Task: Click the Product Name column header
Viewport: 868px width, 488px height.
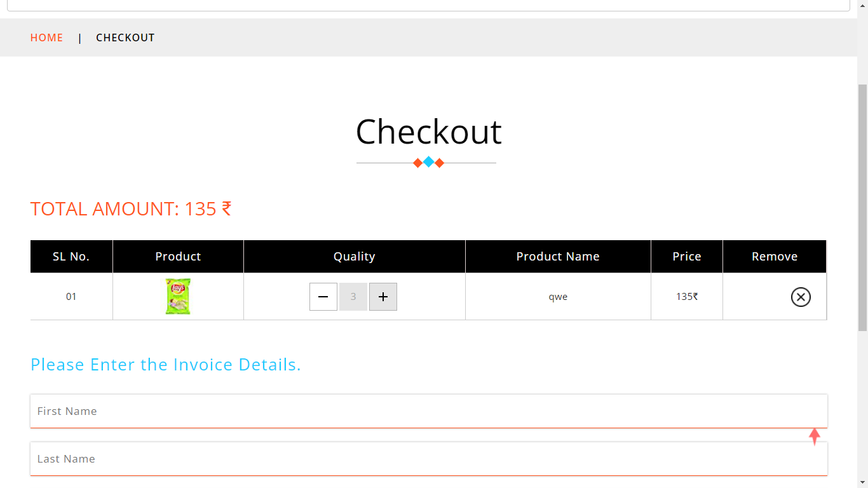Action: pyautogui.click(x=557, y=256)
